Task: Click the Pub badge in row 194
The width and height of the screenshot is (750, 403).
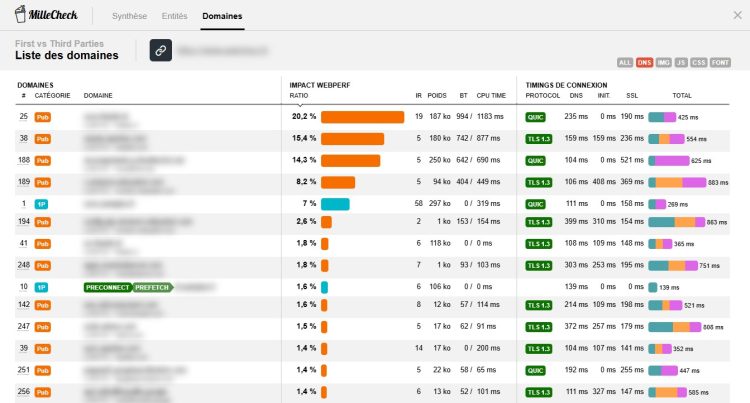Action: coord(43,222)
